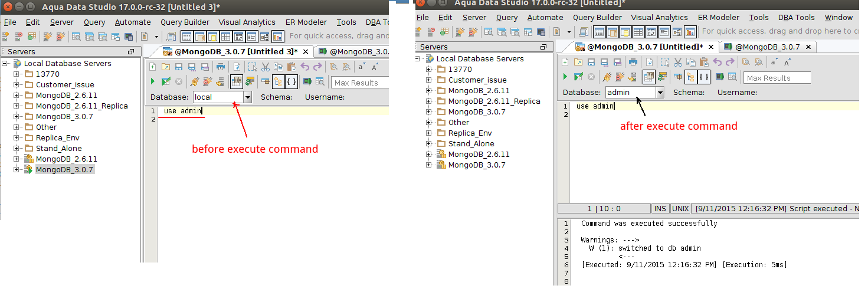Select the Other folder in left window tree
Image resolution: width=868 pixels, height=292 pixels.
(x=46, y=127)
